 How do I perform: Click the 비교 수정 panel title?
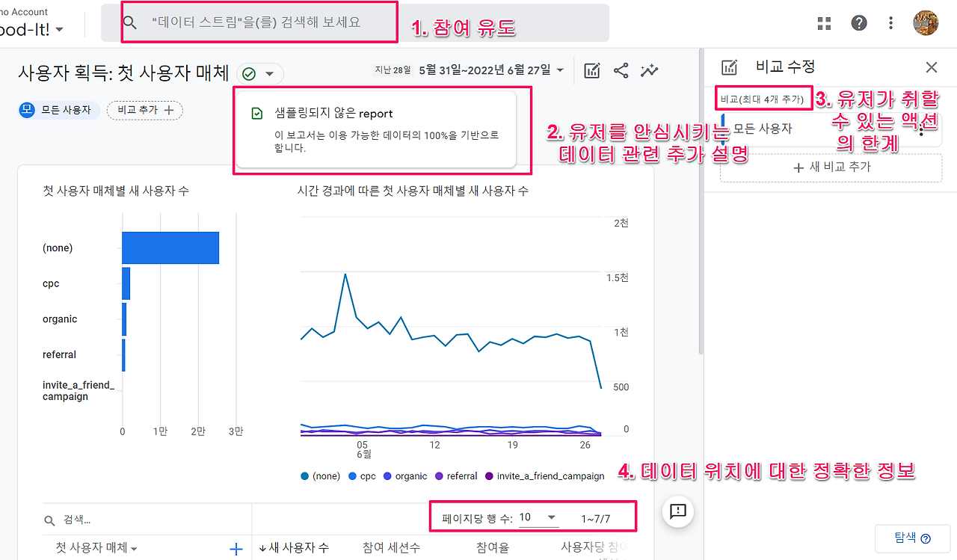(785, 67)
